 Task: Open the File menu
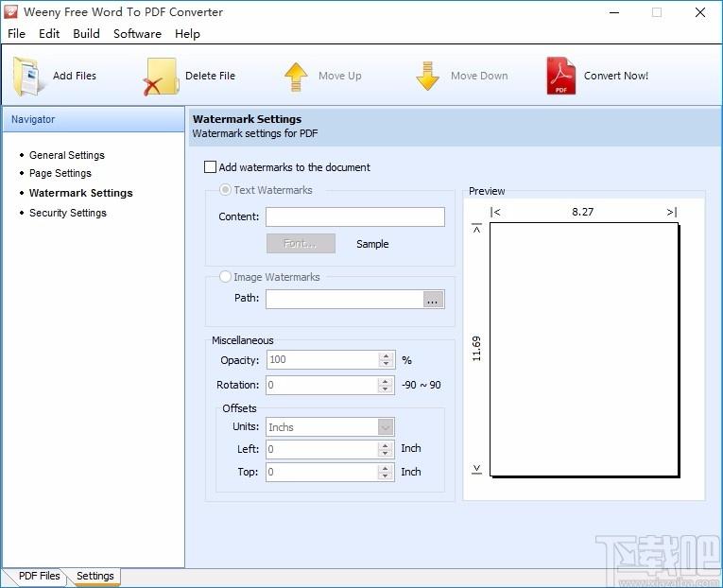pos(17,34)
